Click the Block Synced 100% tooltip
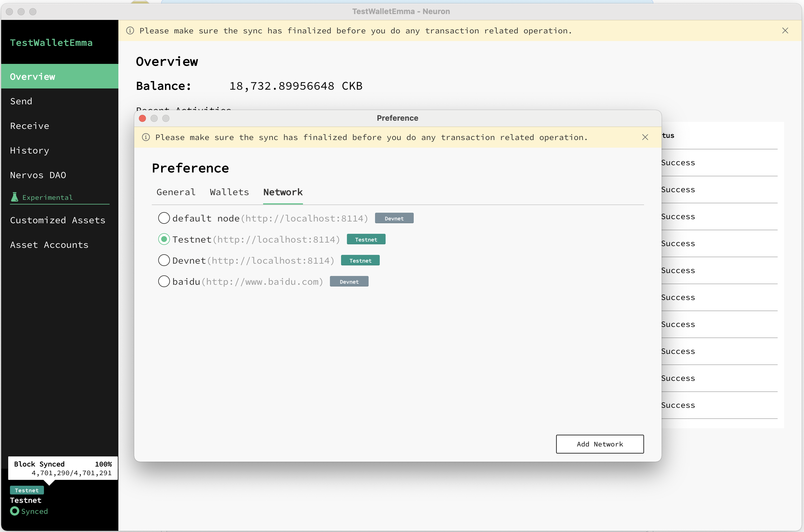The width and height of the screenshot is (804, 532). (63, 468)
